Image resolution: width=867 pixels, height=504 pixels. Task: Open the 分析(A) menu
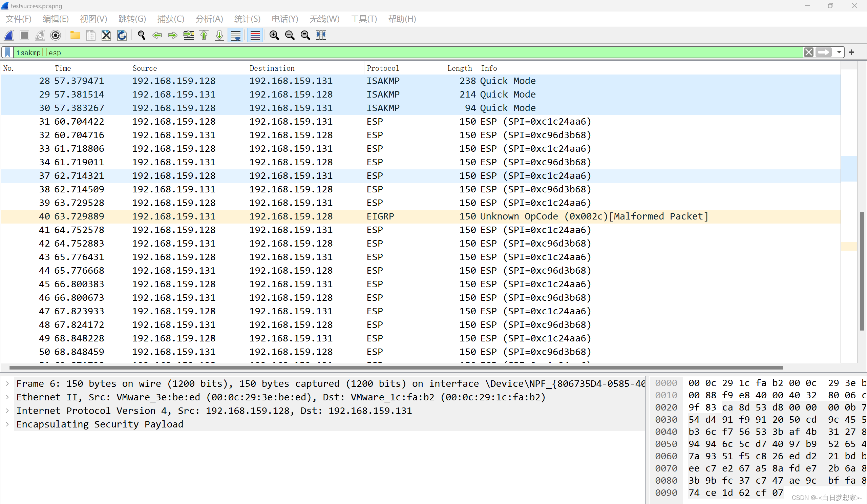coord(209,19)
